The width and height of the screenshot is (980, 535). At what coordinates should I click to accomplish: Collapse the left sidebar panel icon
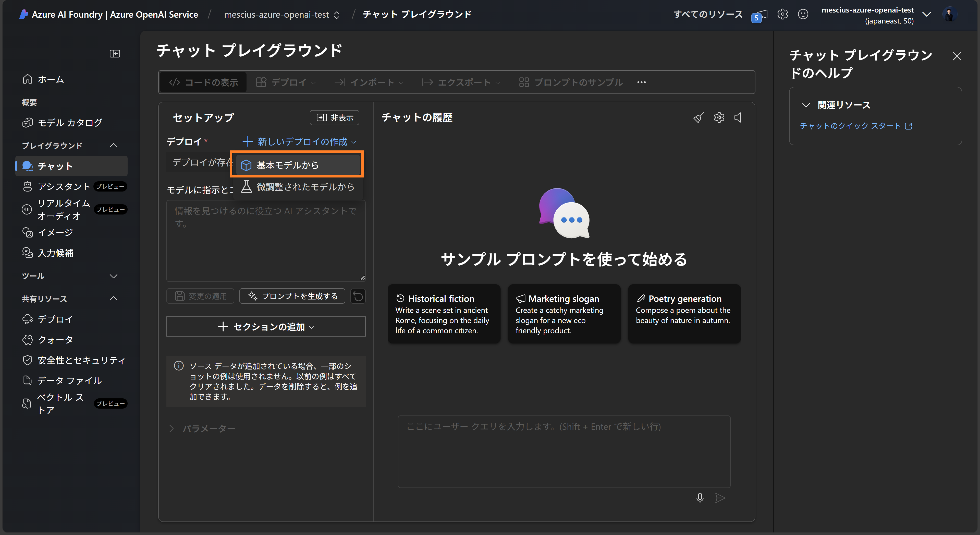coord(115,54)
